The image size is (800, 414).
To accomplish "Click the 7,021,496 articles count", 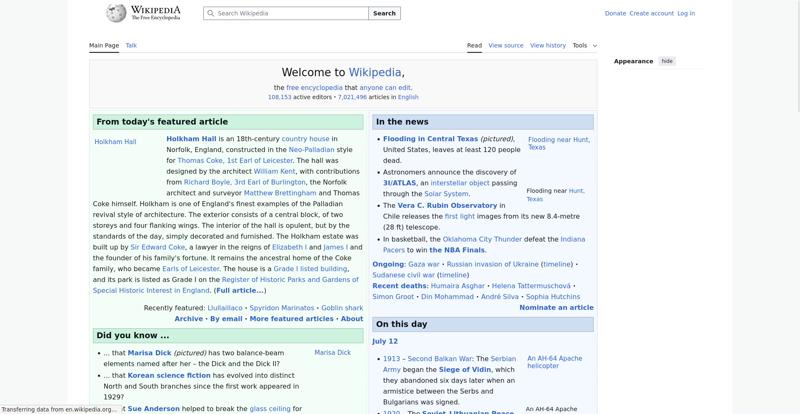I will tap(352, 97).
